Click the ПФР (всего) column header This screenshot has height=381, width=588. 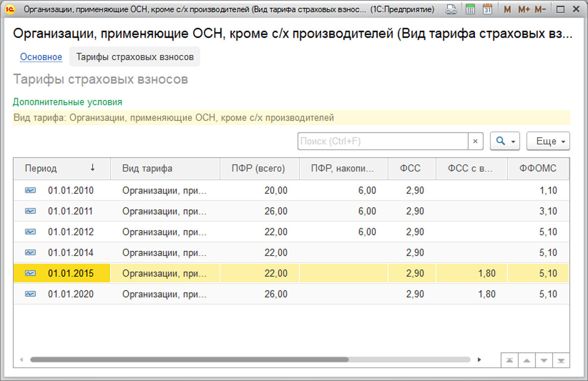259,168
